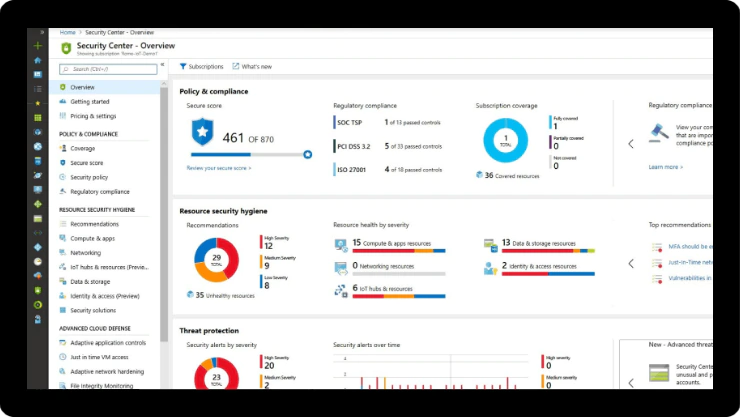Viewport: 740px width, 417px height.
Task: Click 13 Data & storage resources icon
Action: (491, 245)
